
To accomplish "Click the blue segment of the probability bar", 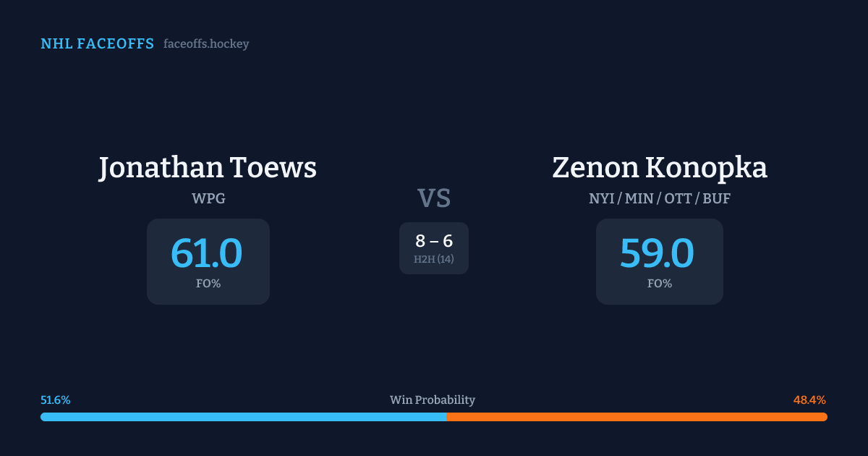I will click(x=243, y=417).
